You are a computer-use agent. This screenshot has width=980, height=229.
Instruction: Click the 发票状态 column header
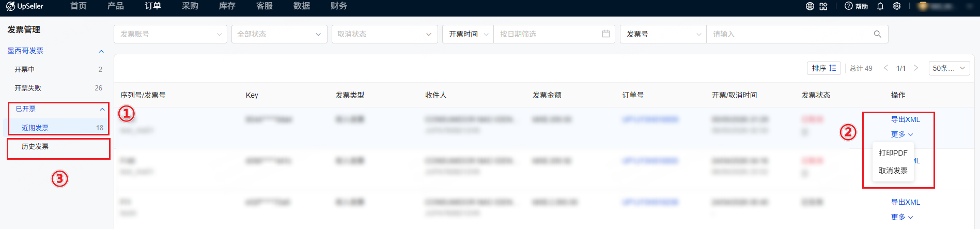click(x=816, y=95)
